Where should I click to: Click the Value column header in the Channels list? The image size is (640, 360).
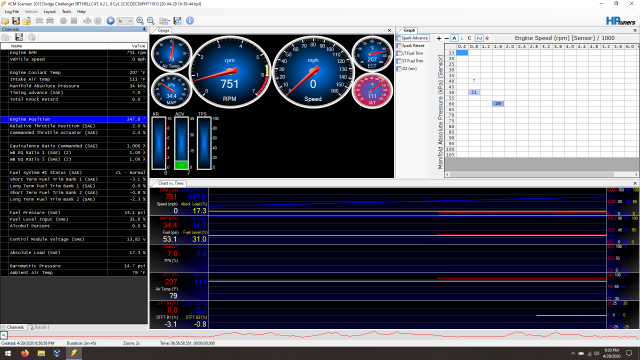pos(127,46)
